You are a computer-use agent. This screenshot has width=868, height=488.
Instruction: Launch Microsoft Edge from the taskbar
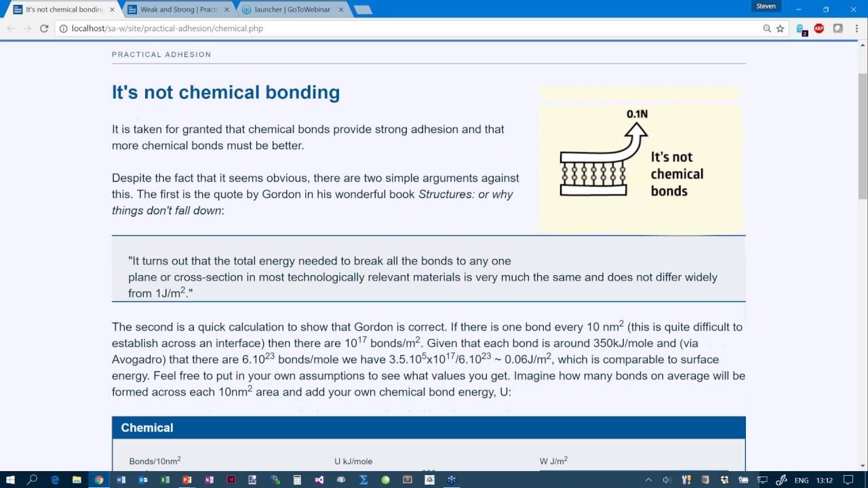[55, 480]
